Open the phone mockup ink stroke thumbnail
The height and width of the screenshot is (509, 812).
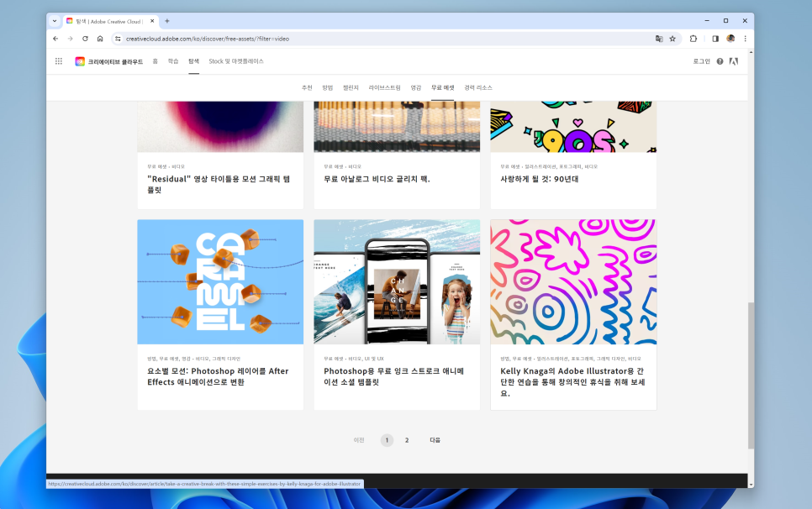click(x=397, y=282)
